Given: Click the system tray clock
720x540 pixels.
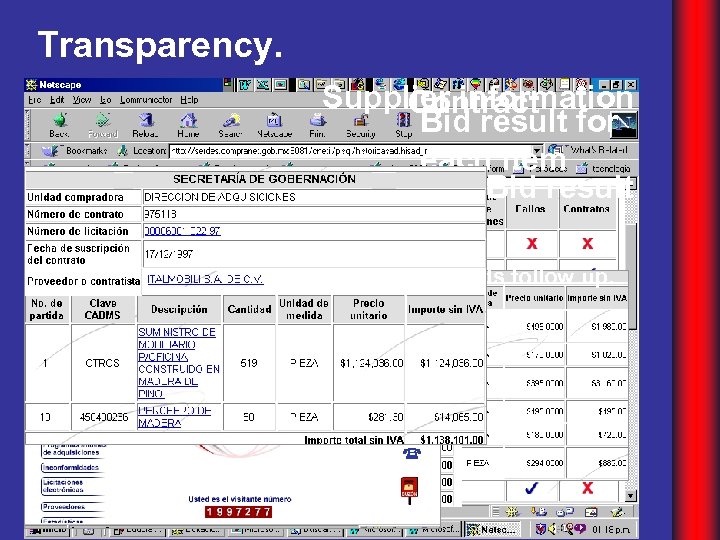Looking at the screenshot, I should pyautogui.click(x=611, y=530).
